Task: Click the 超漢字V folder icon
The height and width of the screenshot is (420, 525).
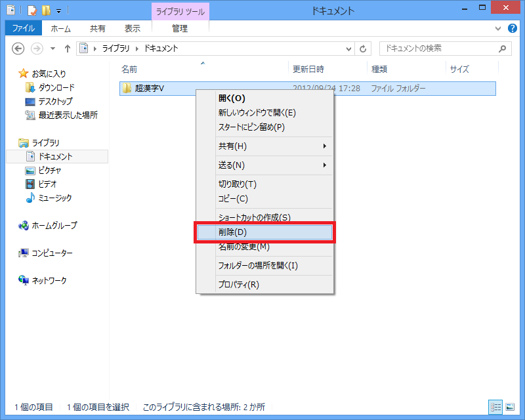Action: click(127, 88)
